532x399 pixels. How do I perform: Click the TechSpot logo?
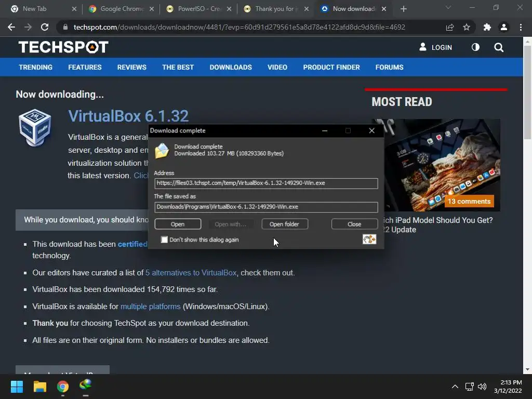pyautogui.click(x=63, y=47)
